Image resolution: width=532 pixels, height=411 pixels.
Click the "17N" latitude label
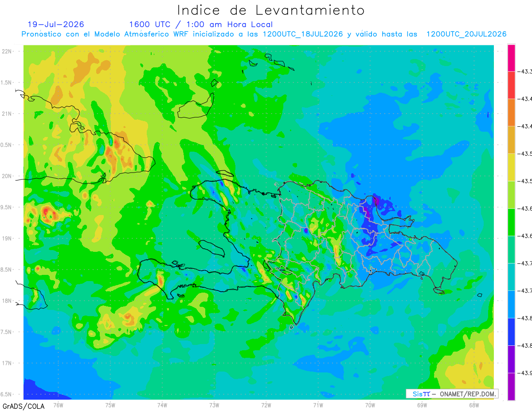[x=7, y=363]
